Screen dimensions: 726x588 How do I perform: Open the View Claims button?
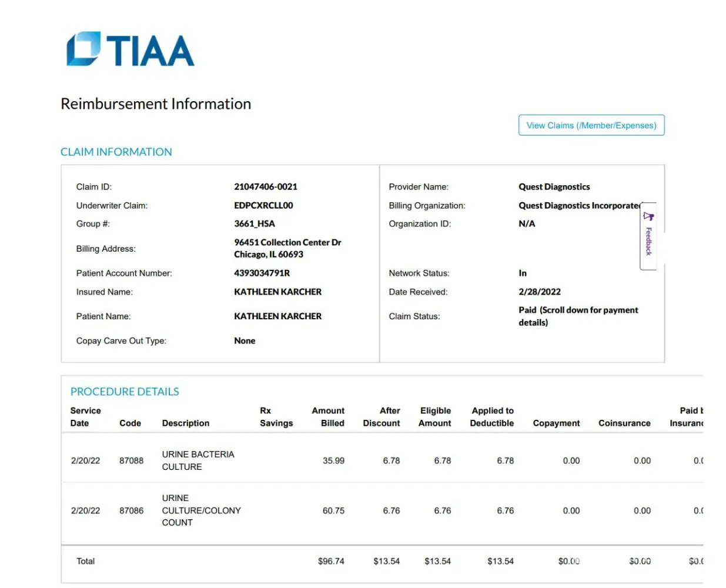click(591, 125)
